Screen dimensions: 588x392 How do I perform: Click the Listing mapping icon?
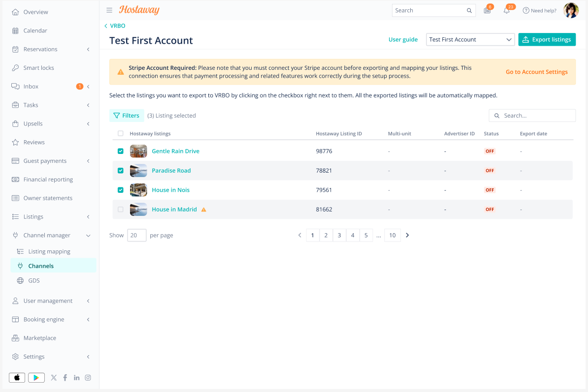(x=20, y=252)
